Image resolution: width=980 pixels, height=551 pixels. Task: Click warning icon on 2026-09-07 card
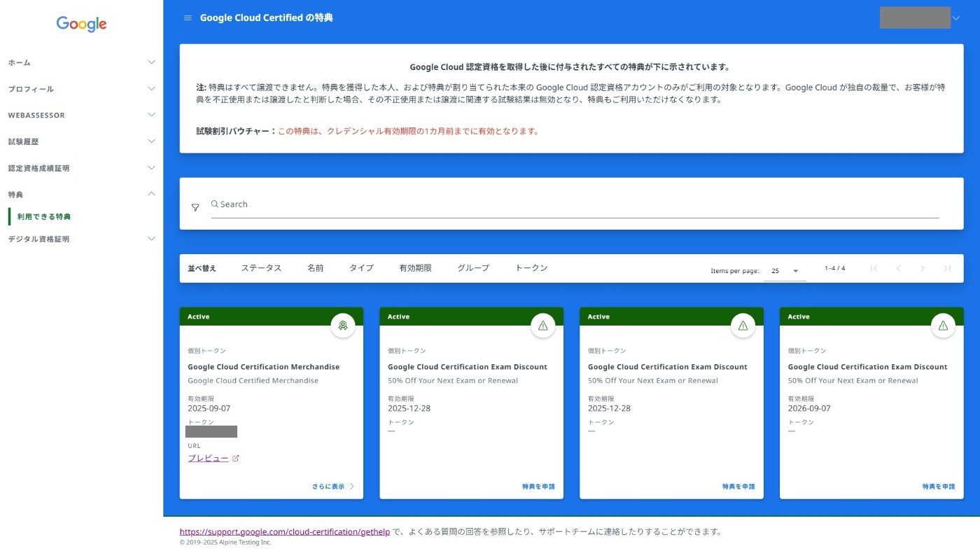(x=943, y=326)
